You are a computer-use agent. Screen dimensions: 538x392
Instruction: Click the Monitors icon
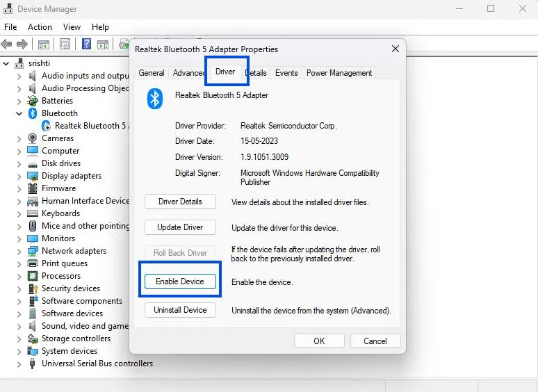click(33, 238)
